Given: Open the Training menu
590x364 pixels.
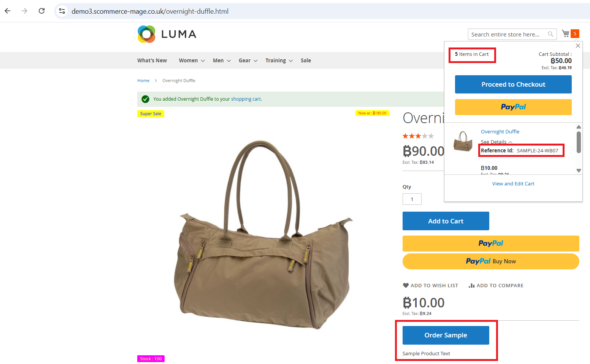Looking at the screenshot, I should click(279, 60).
